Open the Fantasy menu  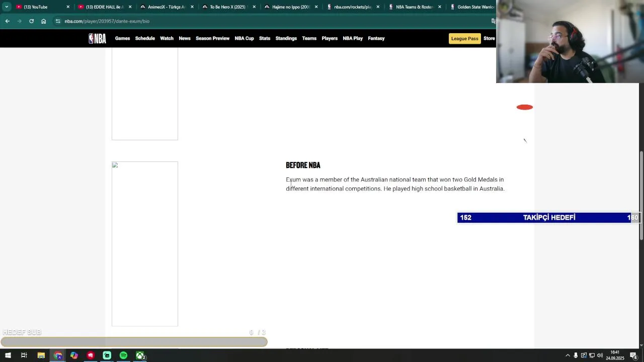point(376,39)
